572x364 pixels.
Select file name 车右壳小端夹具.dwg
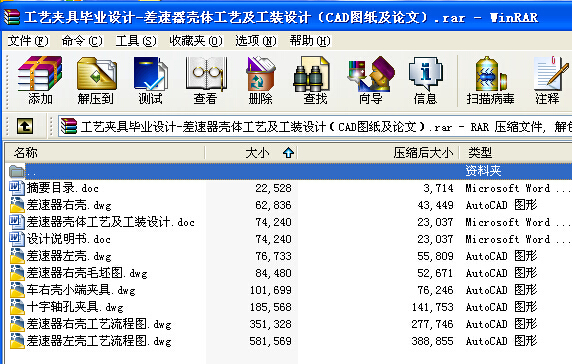point(81,290)
